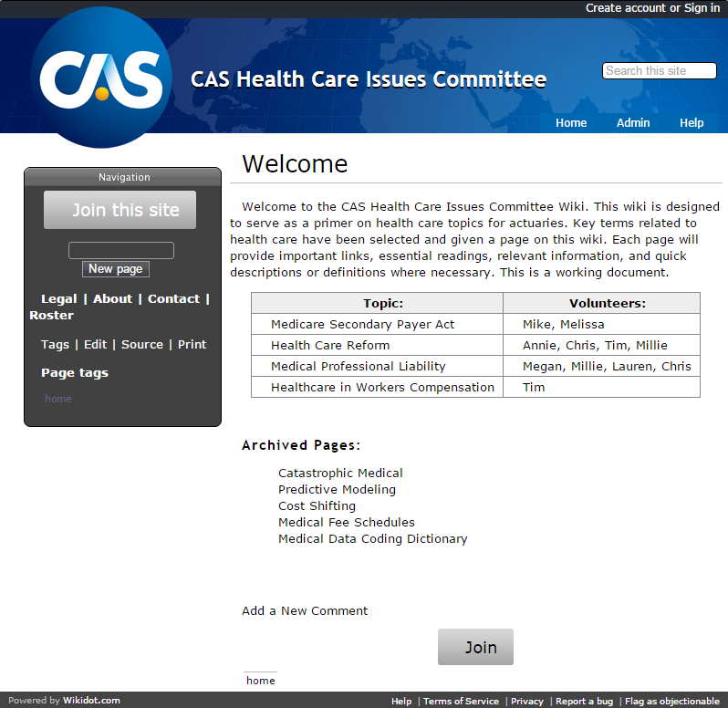
Task: Click the CAS logo
Action: coord(101,78)
